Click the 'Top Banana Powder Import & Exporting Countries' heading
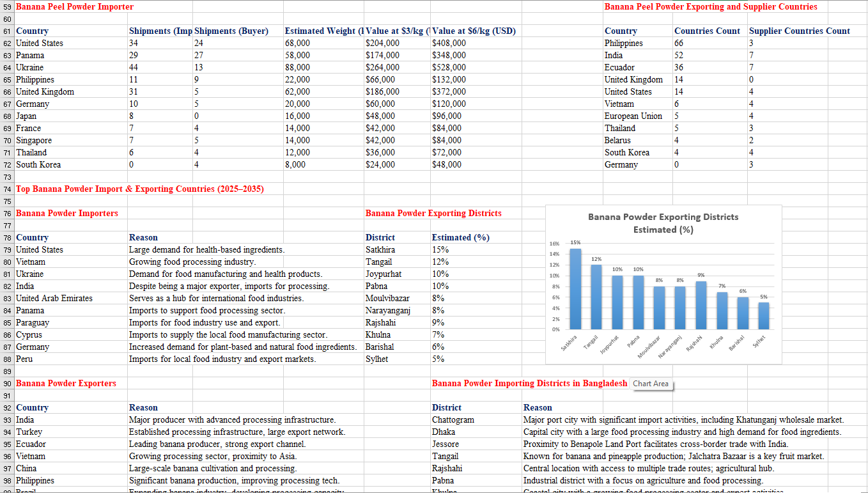Viewport: 868px width, 493px height. click(x=139, y=189)
